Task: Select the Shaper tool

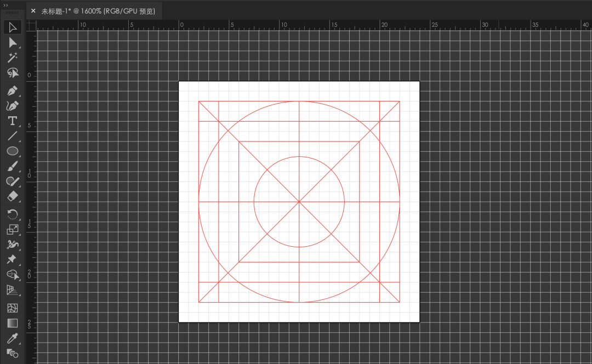Action: click(x=13, y=181)
